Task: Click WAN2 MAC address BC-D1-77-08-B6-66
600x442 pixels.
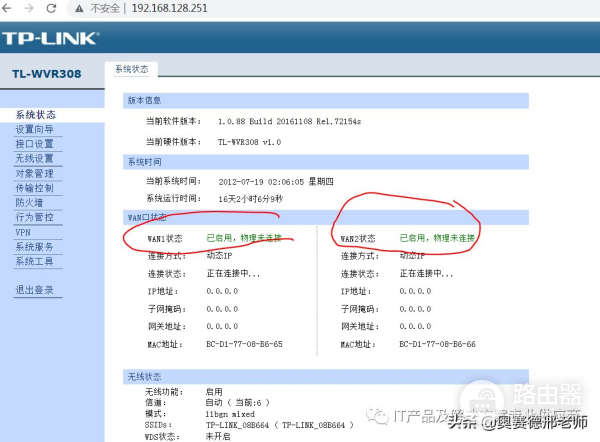Action: 438,344
